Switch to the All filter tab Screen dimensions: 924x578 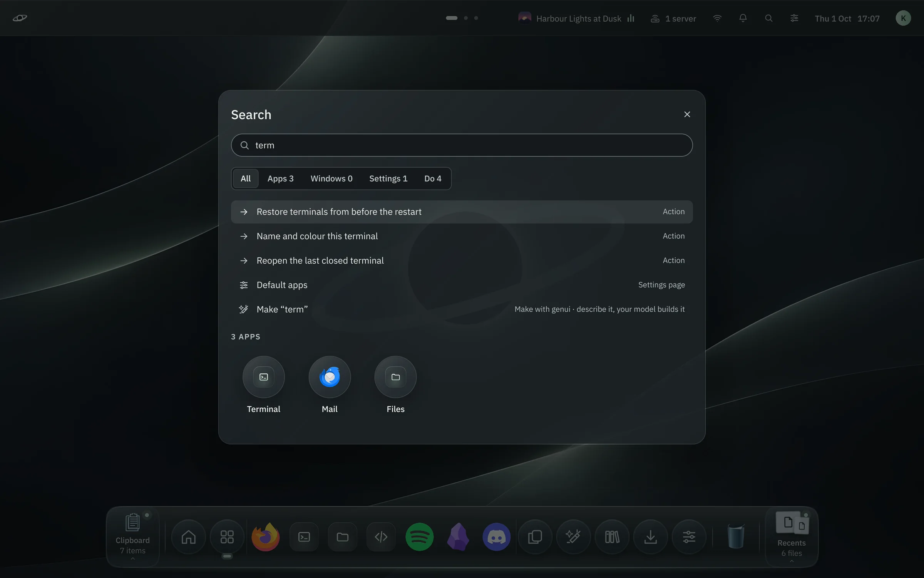click(245, 178)
